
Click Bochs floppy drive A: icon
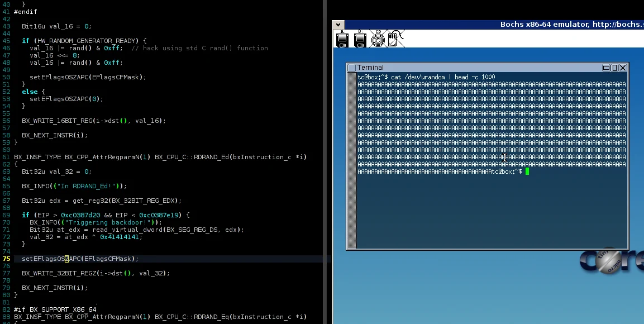pos(342,39)
